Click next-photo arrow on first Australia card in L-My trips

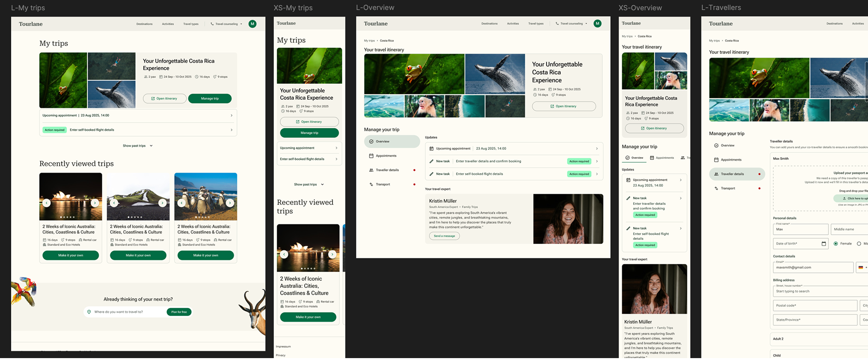[95, 203]
